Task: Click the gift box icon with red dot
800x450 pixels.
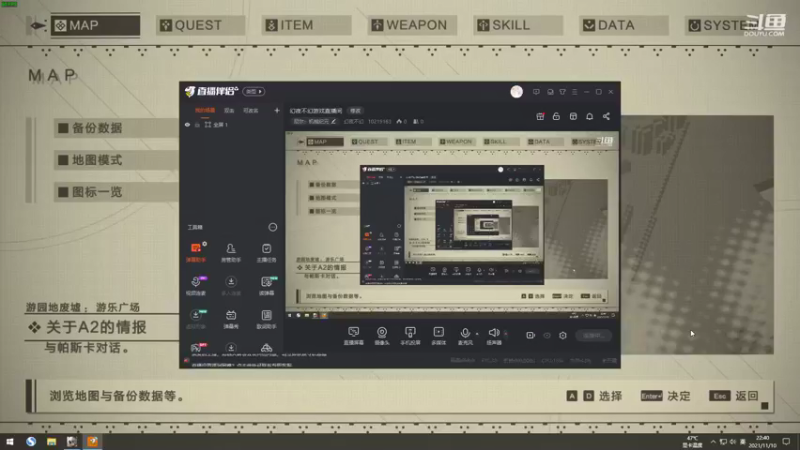Action: [x=540, y=116]
